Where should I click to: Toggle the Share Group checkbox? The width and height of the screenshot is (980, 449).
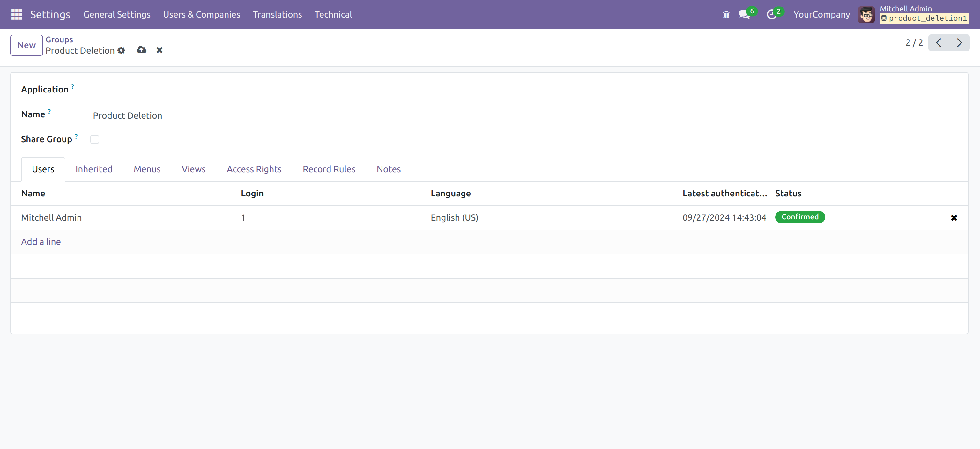95,140
